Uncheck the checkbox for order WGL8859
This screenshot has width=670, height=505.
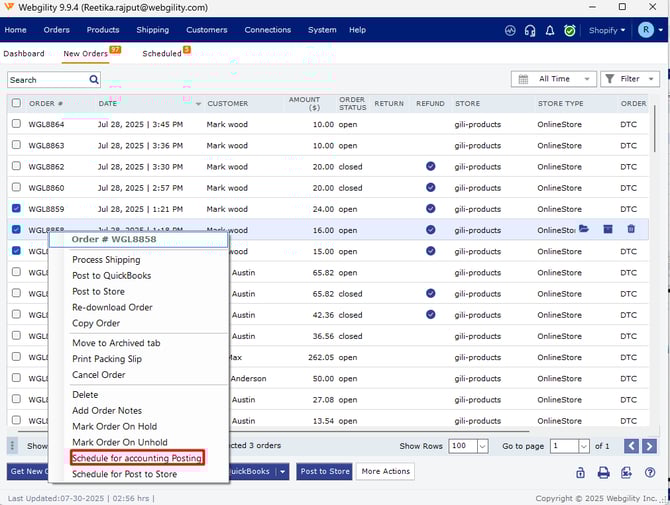15,209
